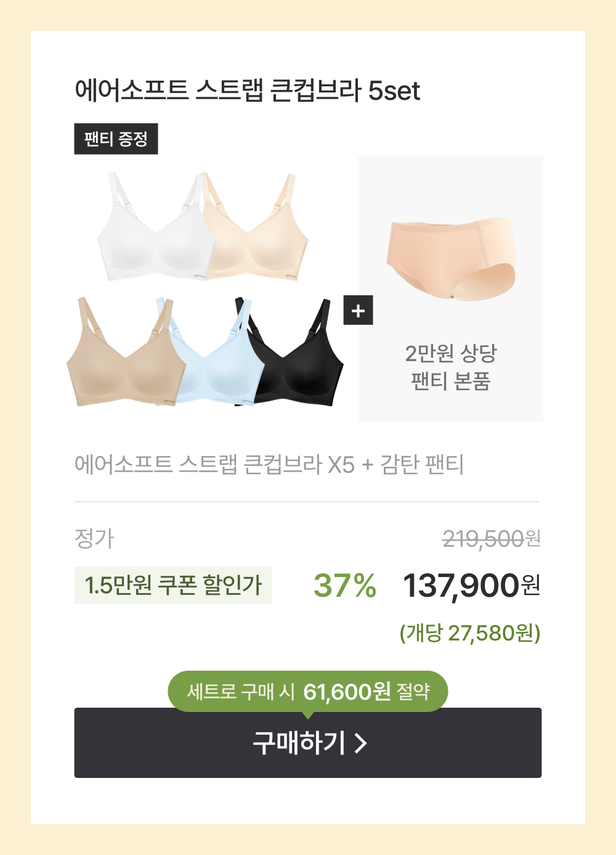The height and width of the screenshot is (855, 616).
Task: Click the 61,600원 절약 savings bubble
Action: pyautogui.click(x=308, y=691)
